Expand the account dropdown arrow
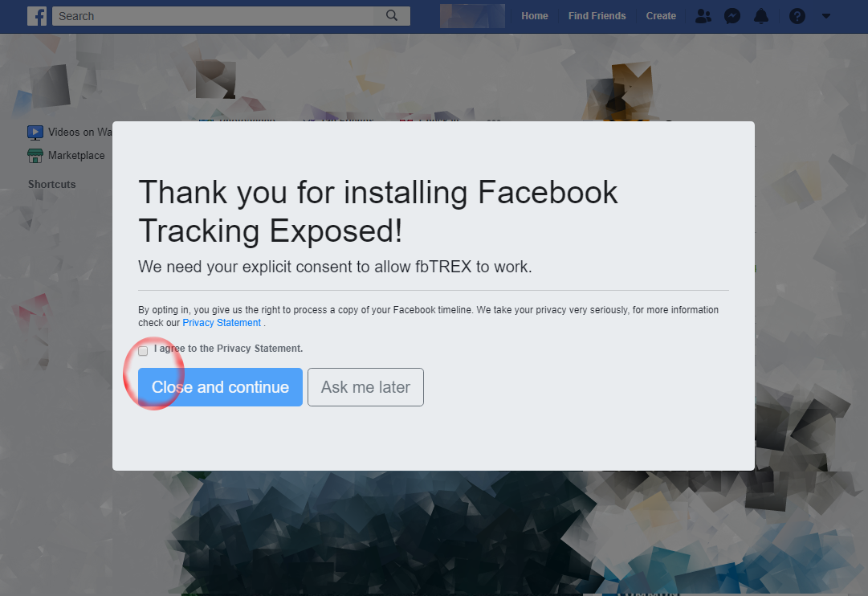Screen dimensions: 868x596 [x=826, y=16]
